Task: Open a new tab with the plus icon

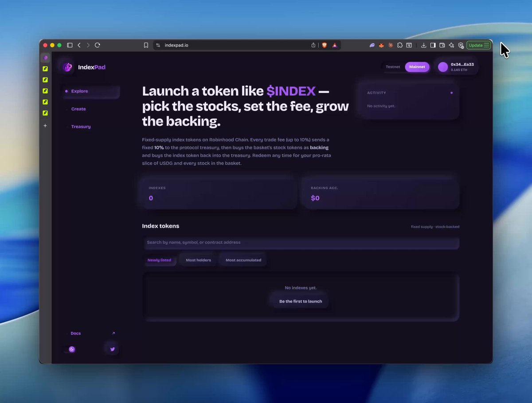Action: coord(45,126)
